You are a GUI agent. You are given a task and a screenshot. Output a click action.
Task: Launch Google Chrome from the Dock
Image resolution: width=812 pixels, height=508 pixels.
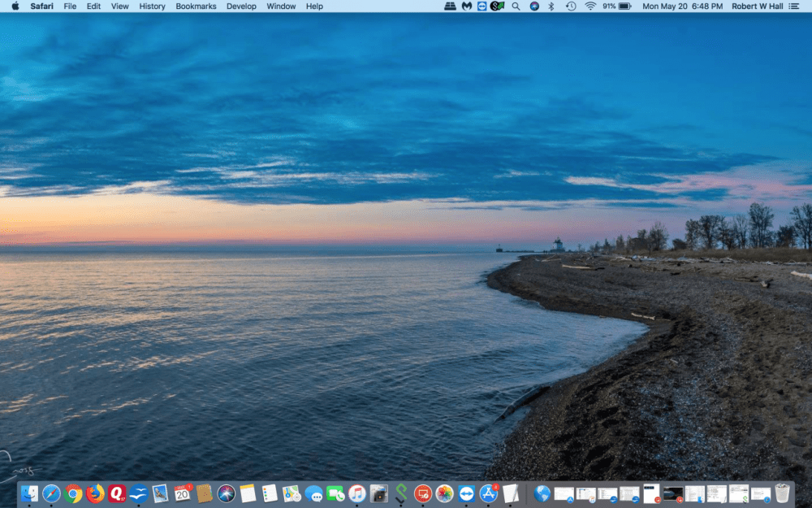73,492
